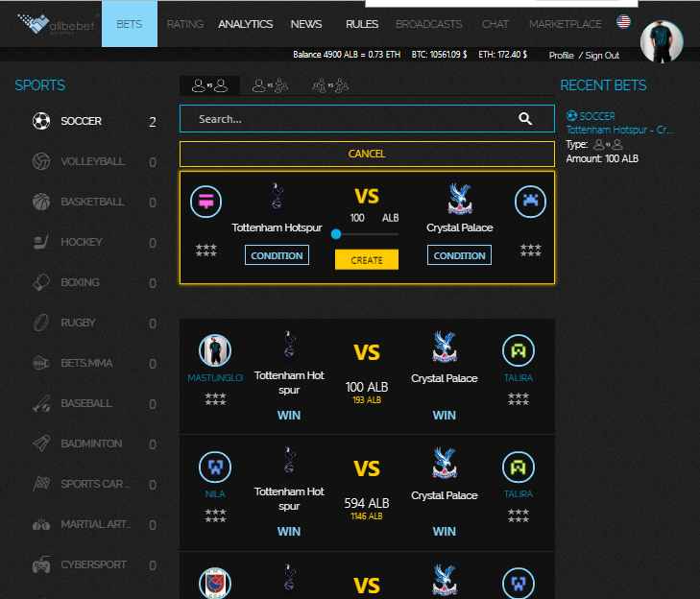Viewport: 700px width, 599px height.
Task: Open the CHAT menu item
Action: pyautogui.click(x=495, y=24)
